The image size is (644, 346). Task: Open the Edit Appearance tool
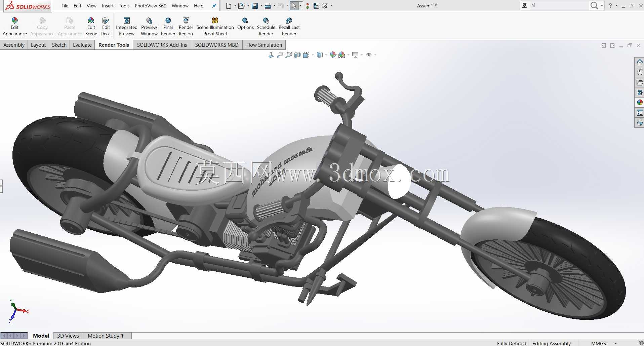[14, 27]
